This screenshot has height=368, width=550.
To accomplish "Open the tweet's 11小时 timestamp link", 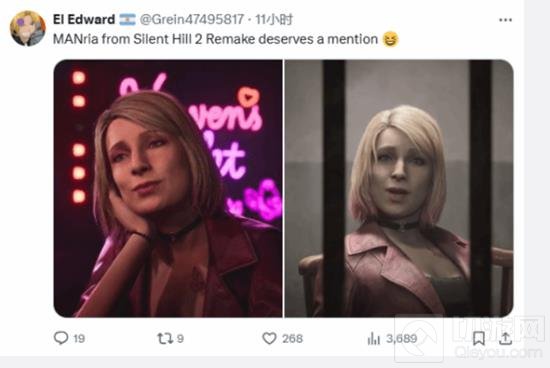I will [x=274, y=19].
